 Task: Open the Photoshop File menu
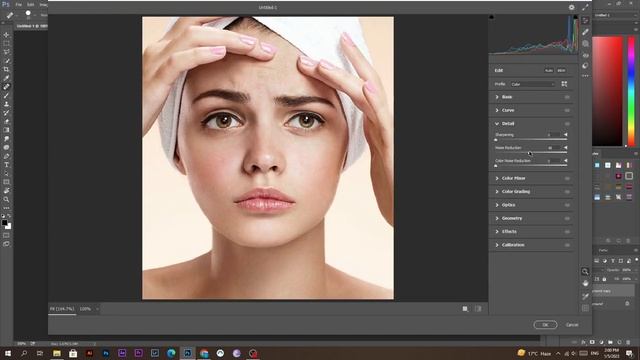(19, 4)
